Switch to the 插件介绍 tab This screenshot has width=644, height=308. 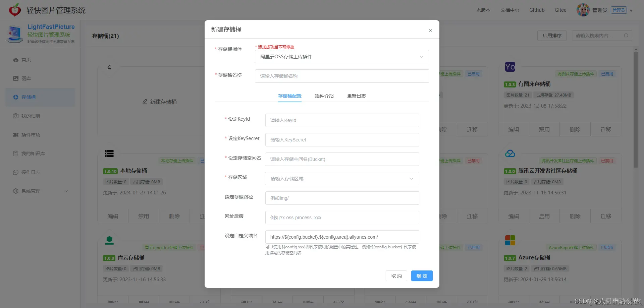[324, 96]
